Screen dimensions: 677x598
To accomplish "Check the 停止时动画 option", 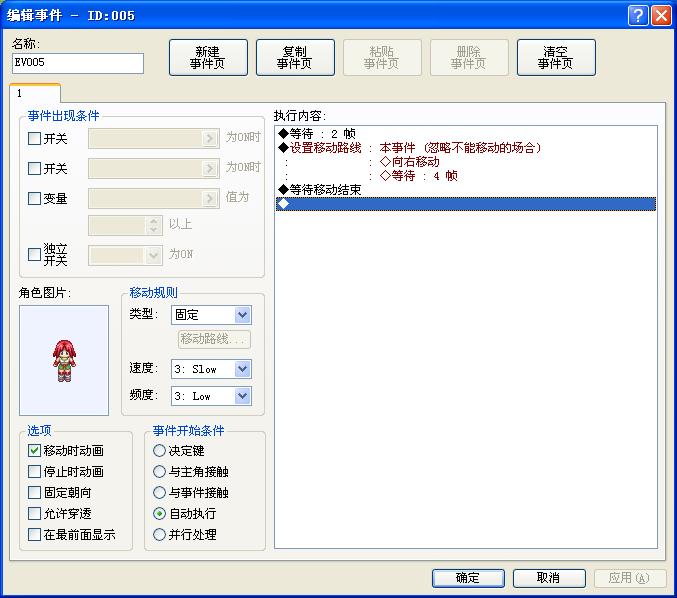I will [x=34, y=471].
